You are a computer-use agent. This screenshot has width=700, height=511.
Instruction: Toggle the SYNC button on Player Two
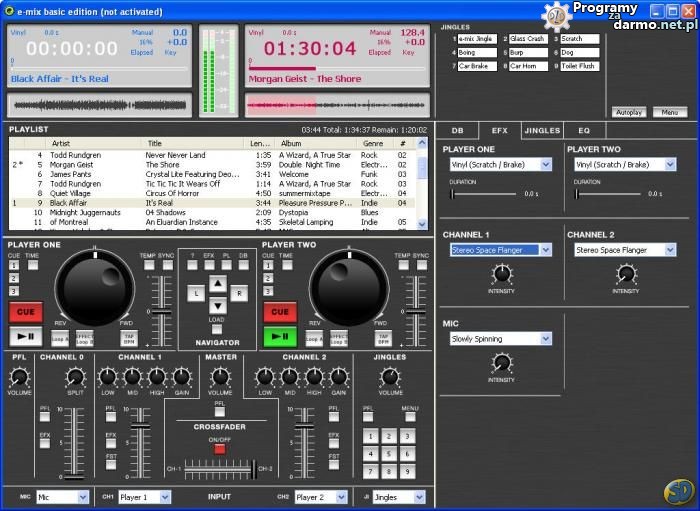tap(421, 265)
